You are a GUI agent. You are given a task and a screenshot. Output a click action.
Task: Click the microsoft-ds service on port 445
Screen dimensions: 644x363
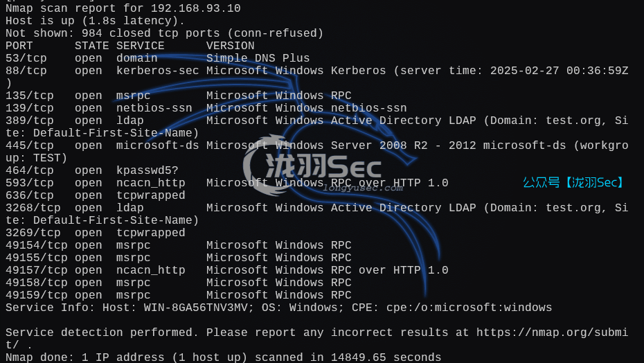click(x=157, y=145)
